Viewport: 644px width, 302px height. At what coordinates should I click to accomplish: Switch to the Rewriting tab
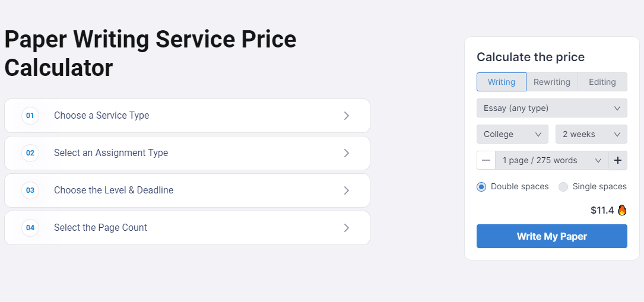[551, 82]
